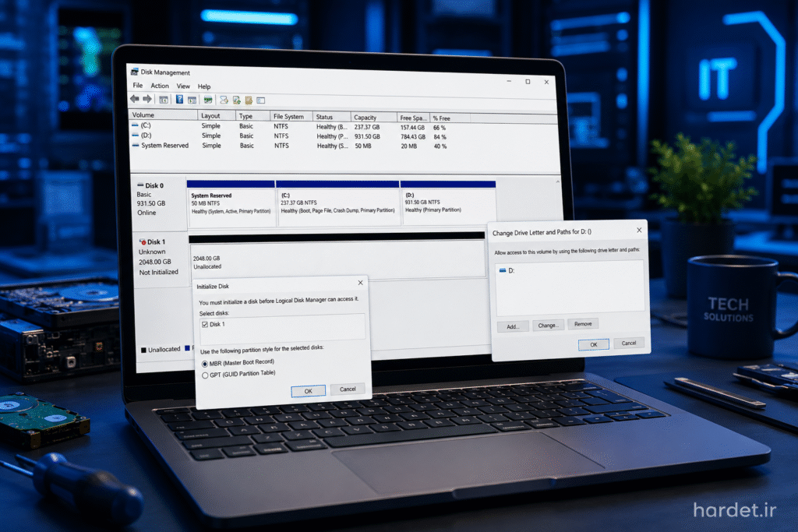Image resolution: width=798 pixels, height=532 pixels.
Task: Click Change... in Change Drive Letter dialog
Action: click(548, 325)
